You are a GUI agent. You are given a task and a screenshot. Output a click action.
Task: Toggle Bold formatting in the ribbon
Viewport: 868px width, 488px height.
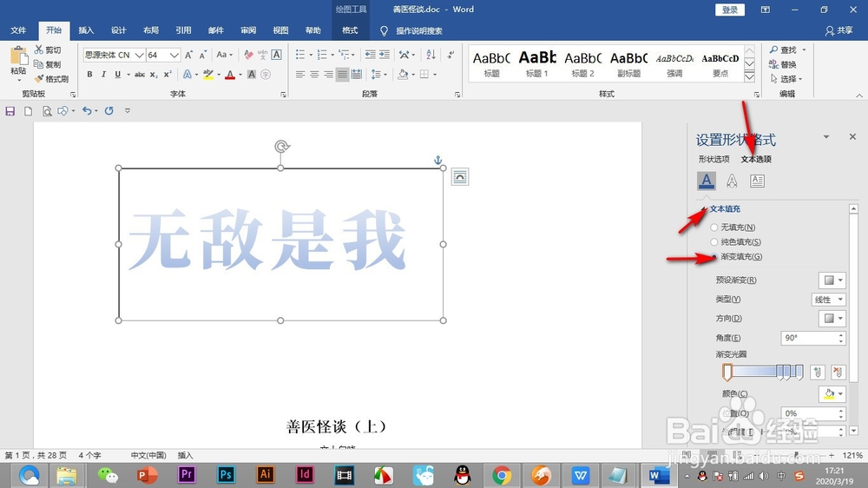tap(89, 74)
